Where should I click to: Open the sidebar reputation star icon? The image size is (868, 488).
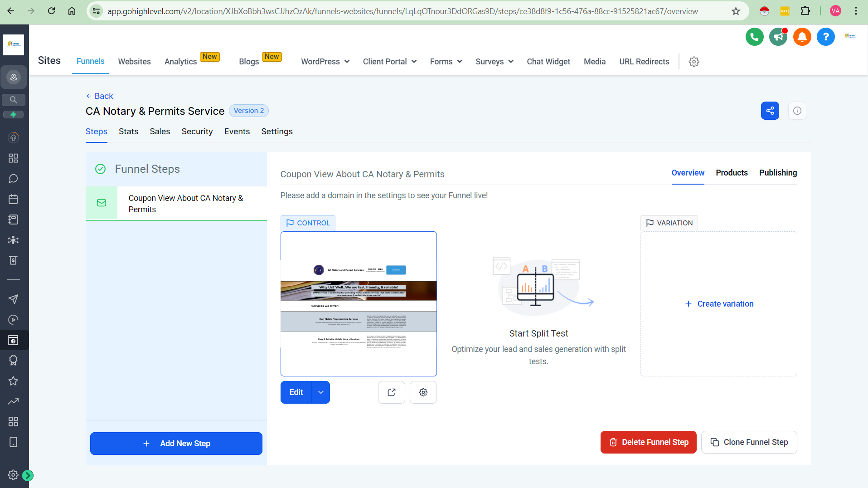pos(14,381)
